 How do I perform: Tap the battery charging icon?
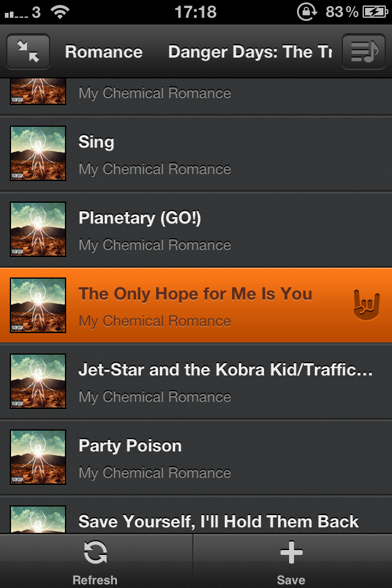point(375,12)
